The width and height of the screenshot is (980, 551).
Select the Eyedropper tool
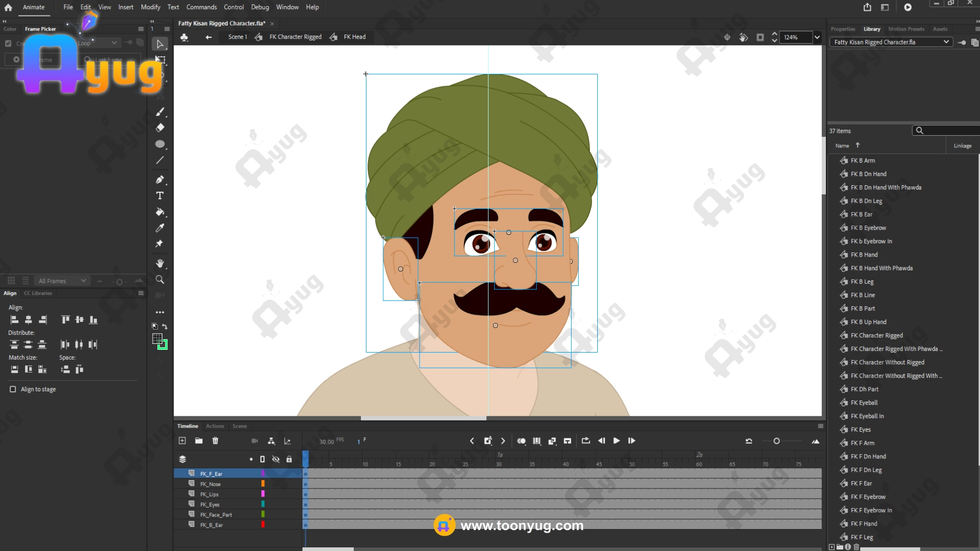(160, 228)
